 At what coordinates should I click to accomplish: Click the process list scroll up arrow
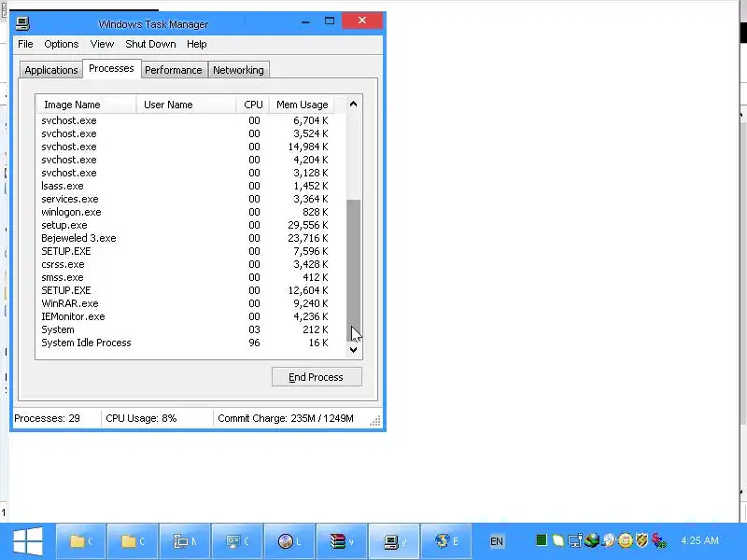[353, 104]
